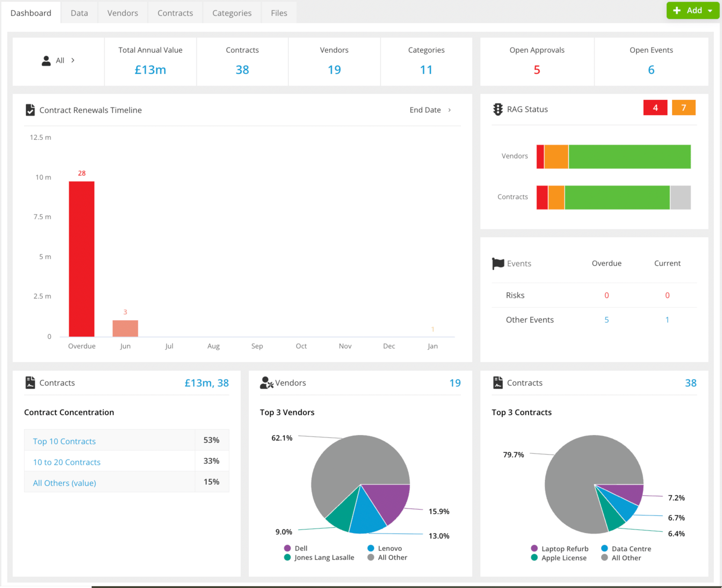Screen dimensions: 722x588
Task: Click the Contracts document icon above Contract Concentration
Action: tap(31, 382)
